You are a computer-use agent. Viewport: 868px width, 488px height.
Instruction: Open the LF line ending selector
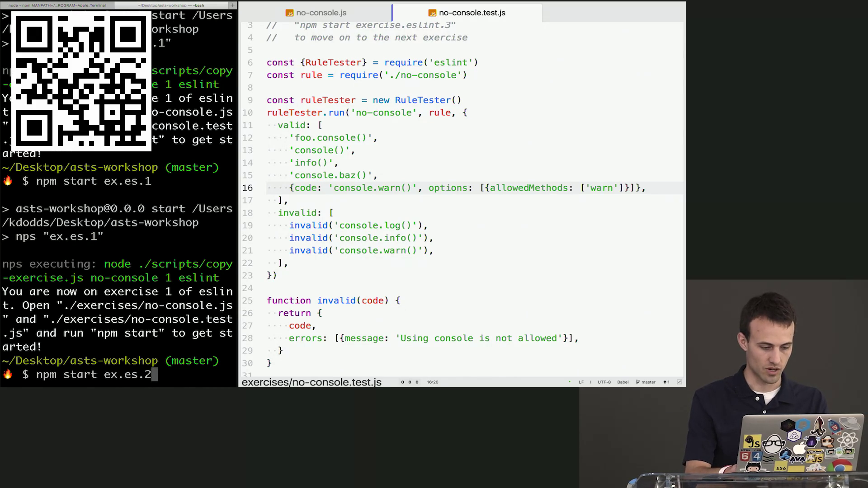[x=581, y=382]
